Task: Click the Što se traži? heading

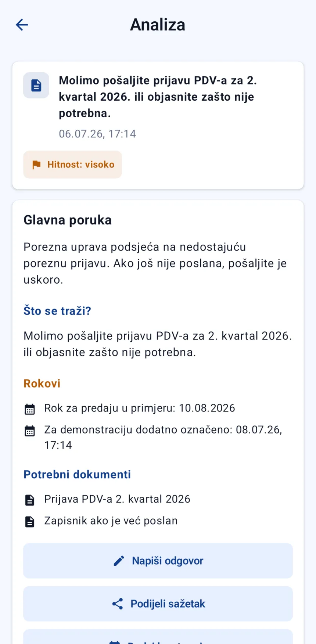Action: [57, 311]
